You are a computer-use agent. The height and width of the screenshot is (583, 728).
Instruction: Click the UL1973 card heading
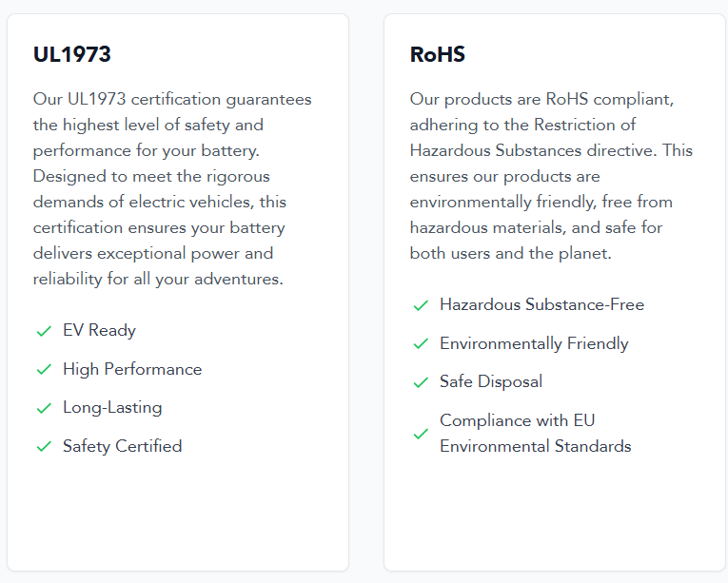click(x=72, y=54)
